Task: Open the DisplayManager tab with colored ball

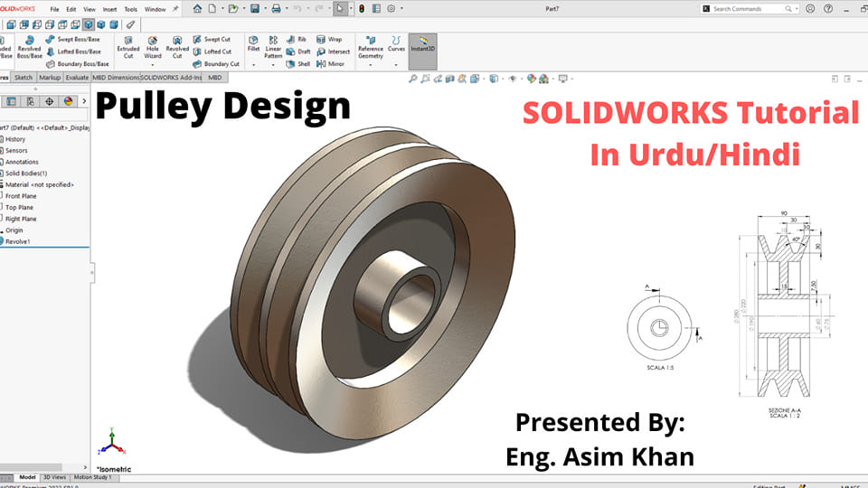Action: 68,101
